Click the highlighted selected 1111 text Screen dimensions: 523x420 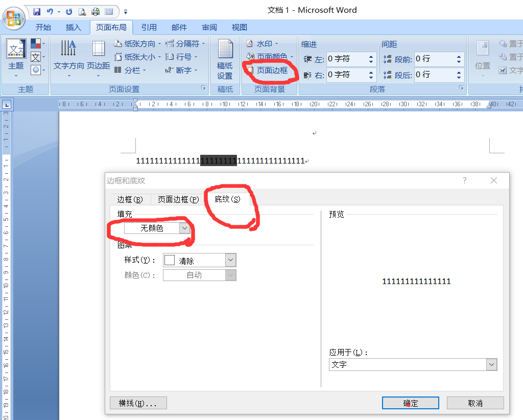pos(219,160)
